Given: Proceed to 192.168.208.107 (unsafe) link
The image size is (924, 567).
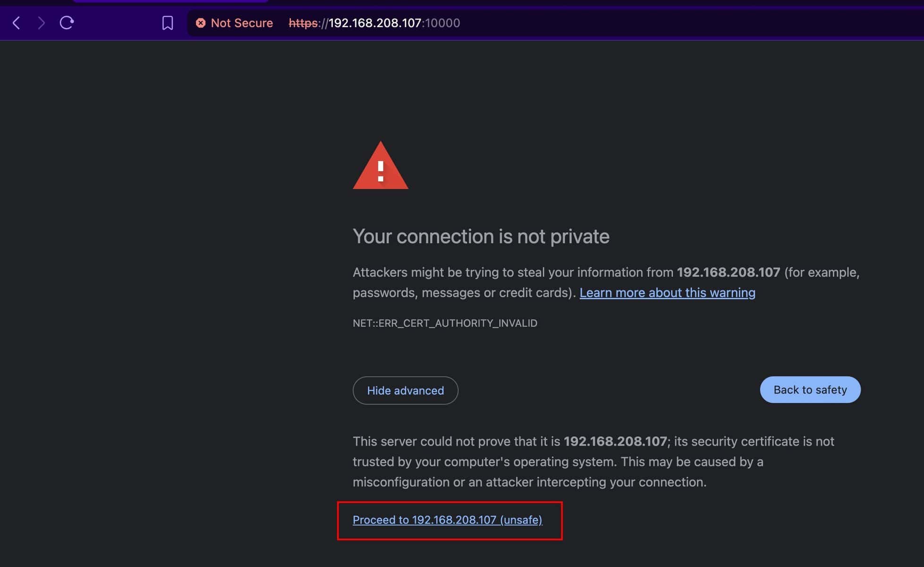Looking at the screenshot, I should click(x=447, y=520).
